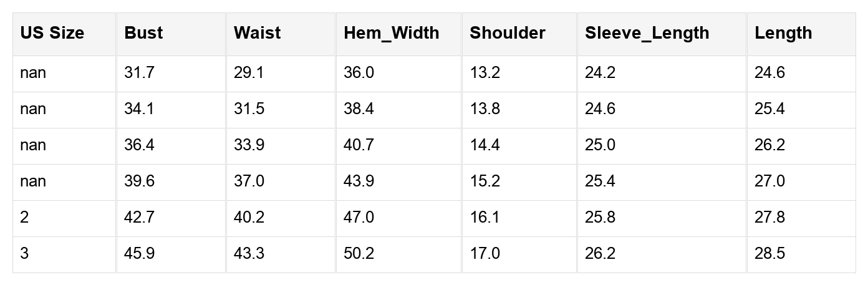Click the shoulder value 15.2 cell
Viewport: 868px width, 285px height.
click(x=485, y=181)
